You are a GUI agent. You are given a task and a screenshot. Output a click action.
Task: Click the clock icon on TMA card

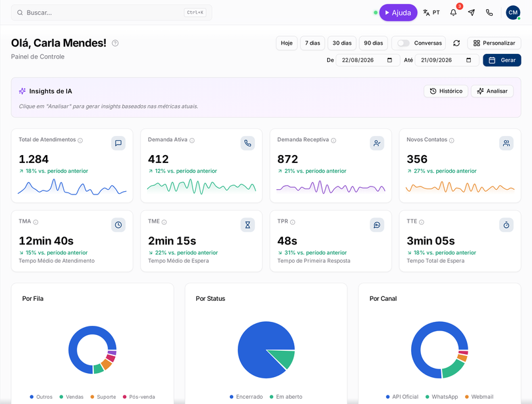(x=118, y=225)
